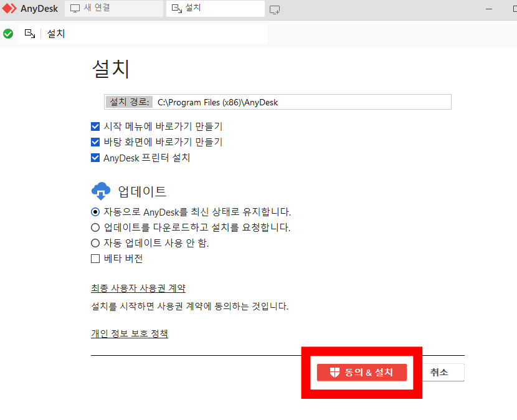Minimize the AnyDesk window

(x=489, y=9)
